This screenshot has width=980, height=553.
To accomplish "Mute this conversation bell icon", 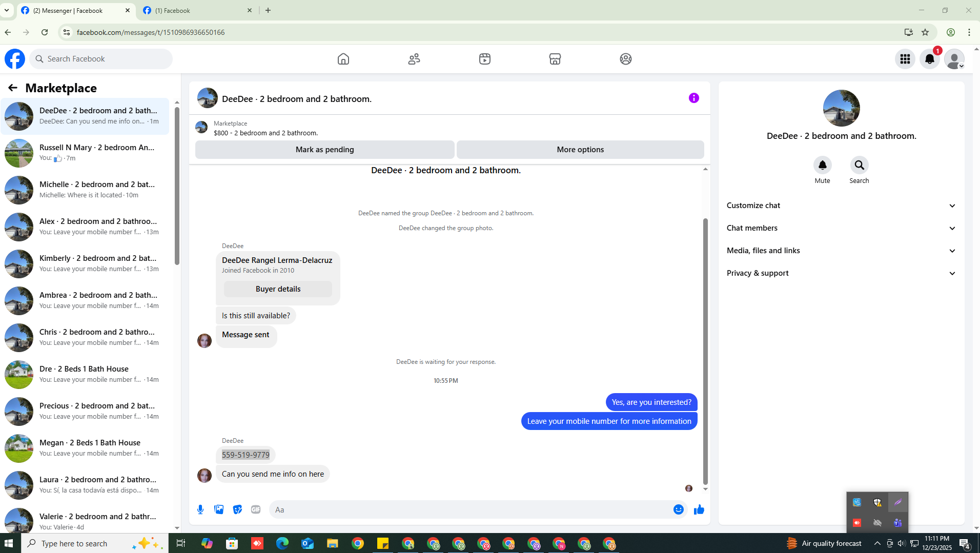I will point(823,165).
